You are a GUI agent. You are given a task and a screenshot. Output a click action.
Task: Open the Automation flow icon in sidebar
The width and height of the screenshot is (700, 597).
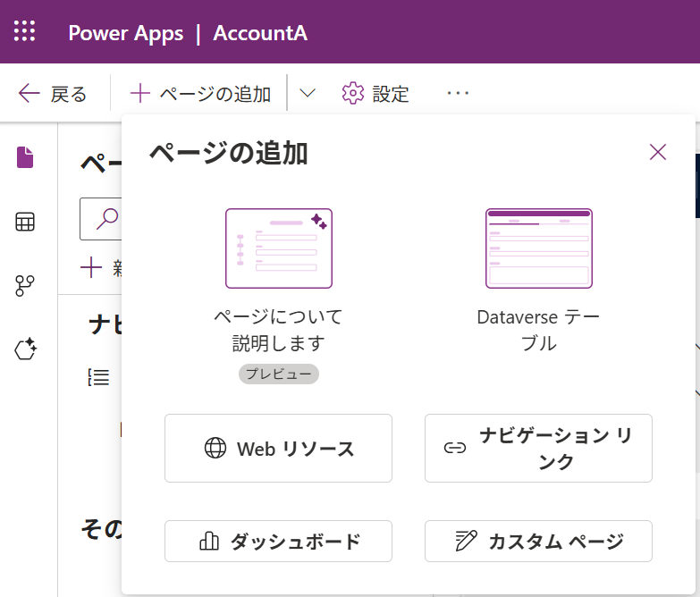coord(25,286)
